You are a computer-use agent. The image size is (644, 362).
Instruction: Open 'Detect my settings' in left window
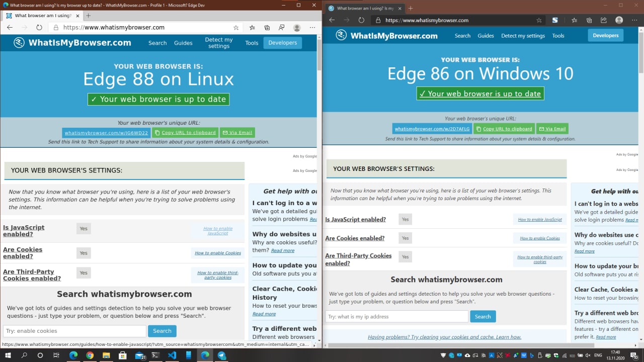[x=219, y=43]
